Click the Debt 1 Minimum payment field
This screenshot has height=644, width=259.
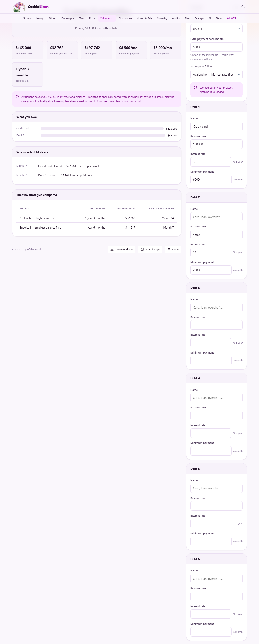(211, 179)
